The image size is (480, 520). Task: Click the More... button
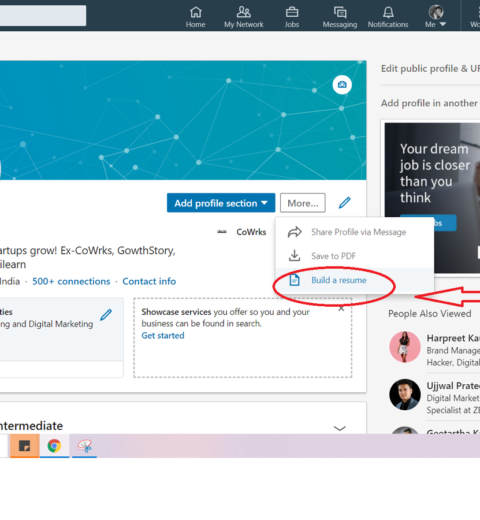pyautogui.click(x=303, y=203)
